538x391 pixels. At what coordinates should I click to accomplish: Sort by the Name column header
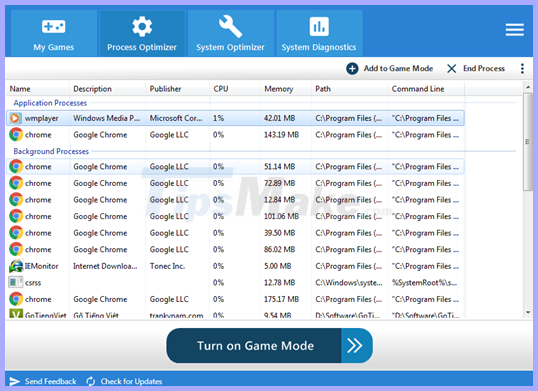point(38,89)
